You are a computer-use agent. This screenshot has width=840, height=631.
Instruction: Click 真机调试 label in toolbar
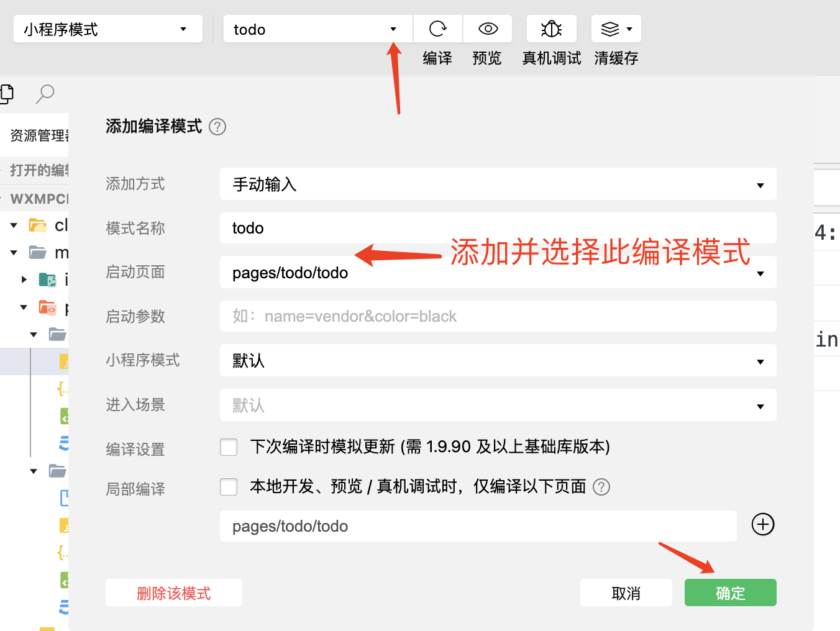552,58
